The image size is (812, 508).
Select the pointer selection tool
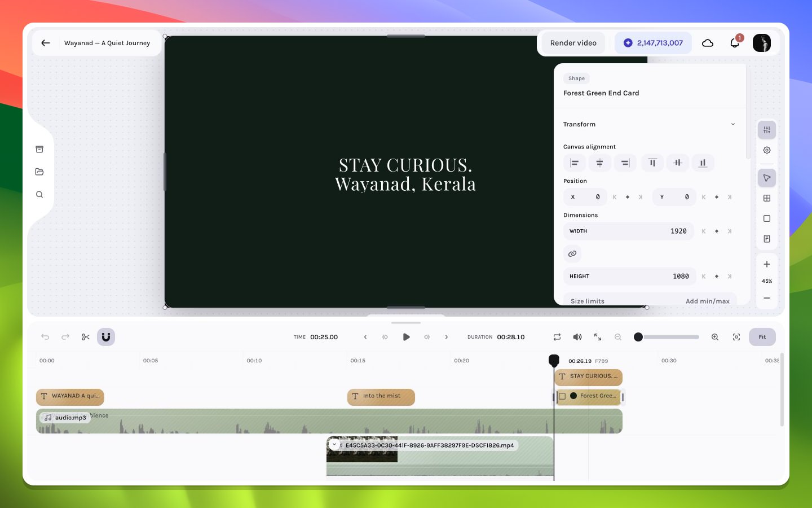coord(767,178)
